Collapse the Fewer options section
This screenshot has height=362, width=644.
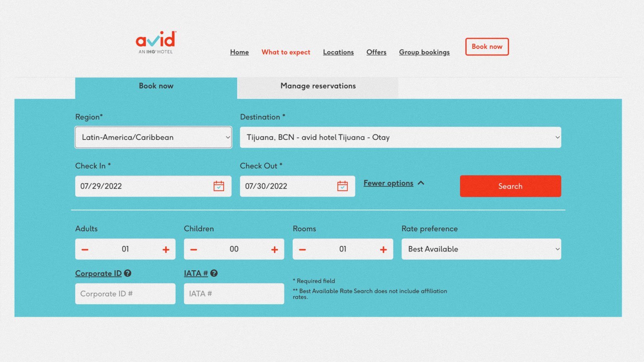click(394, 183)
